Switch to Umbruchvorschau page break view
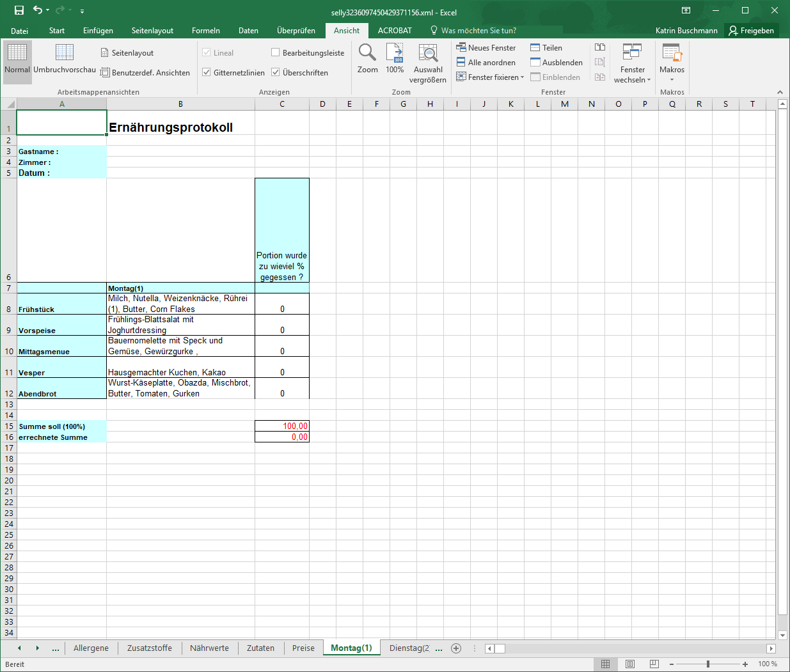This screenshot has width=790, height=672. pos(65,59)
